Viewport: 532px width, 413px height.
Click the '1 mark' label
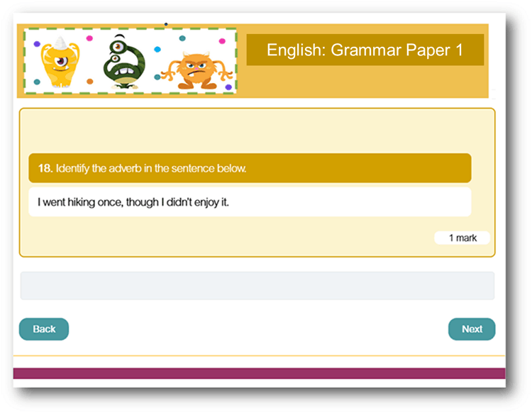tap(462, 238)
